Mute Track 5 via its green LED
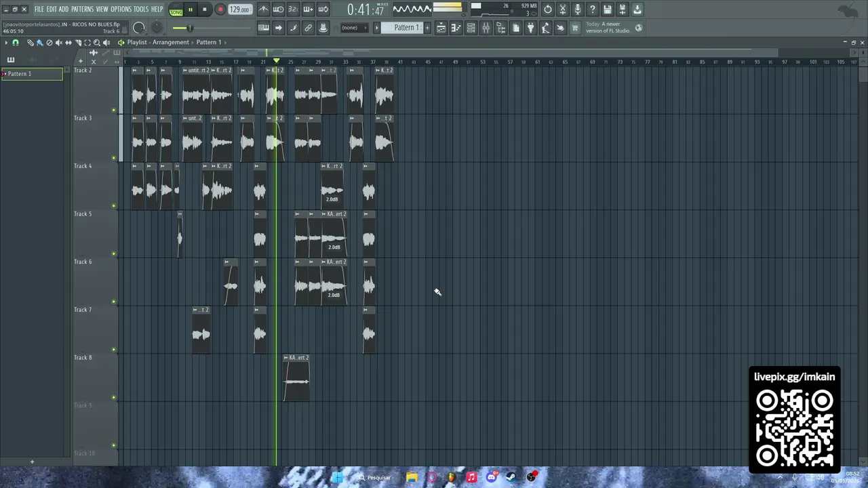868x488 pixels. (x=113, y=253)
